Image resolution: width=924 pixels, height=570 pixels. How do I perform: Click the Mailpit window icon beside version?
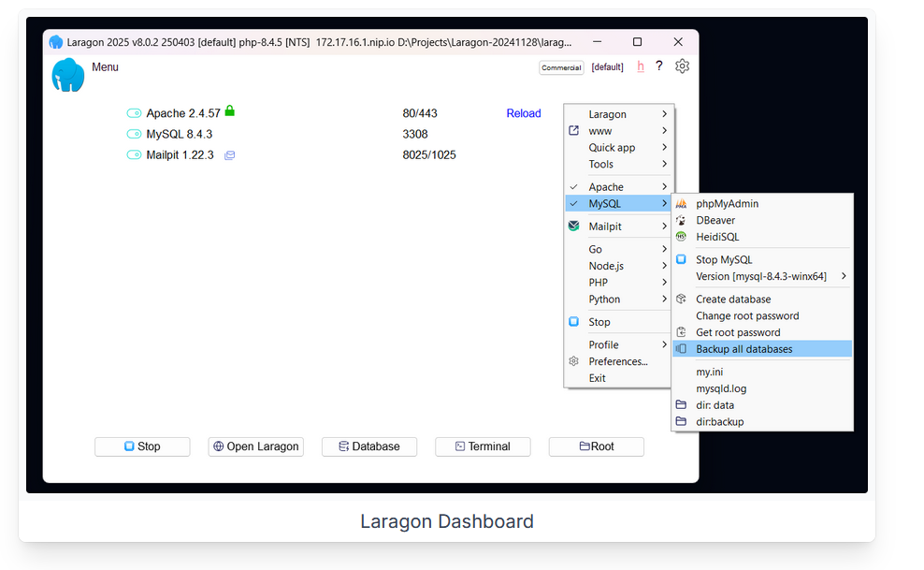click(x=229, y=155)
